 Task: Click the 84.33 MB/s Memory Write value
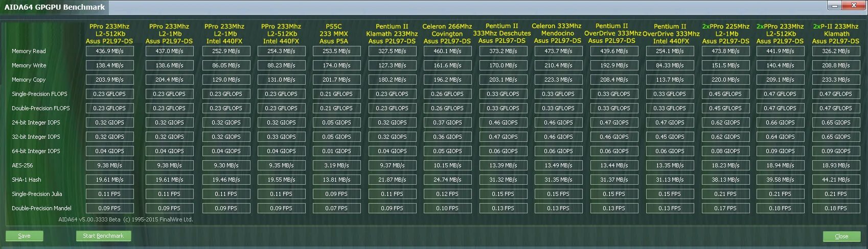tap(670, 65)
